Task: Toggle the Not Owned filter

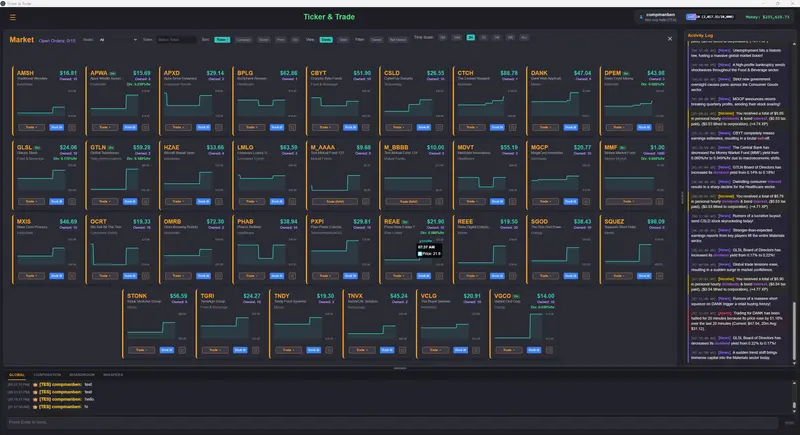Action: tap(398, 40)
